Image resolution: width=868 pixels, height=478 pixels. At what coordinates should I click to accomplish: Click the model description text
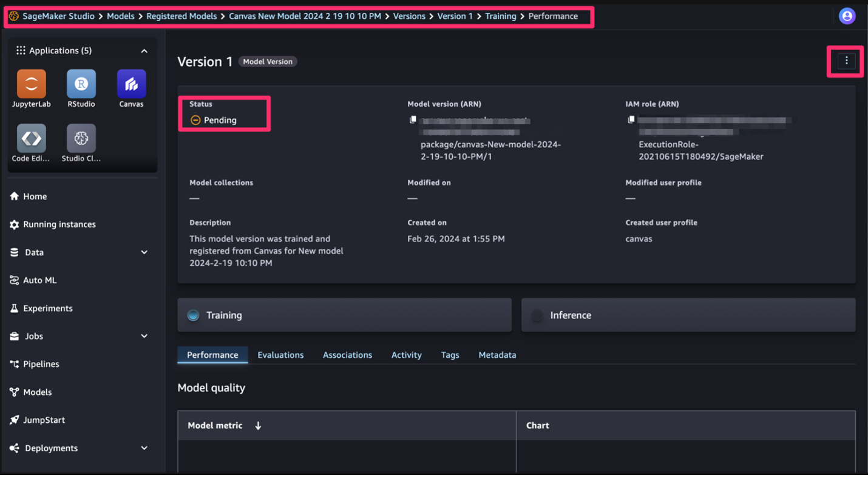[x=266, y=251]
